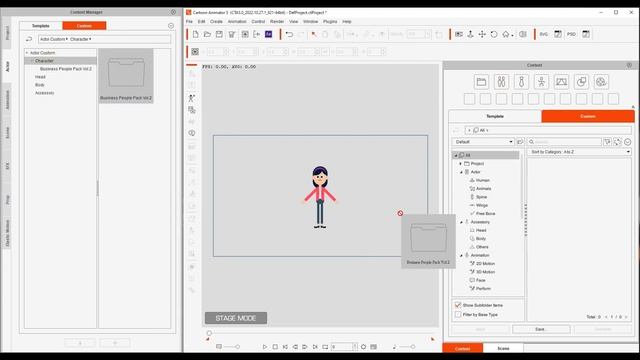
Task: Enable Filter by Base Type checkbox
Action: (x=458, y=315)
